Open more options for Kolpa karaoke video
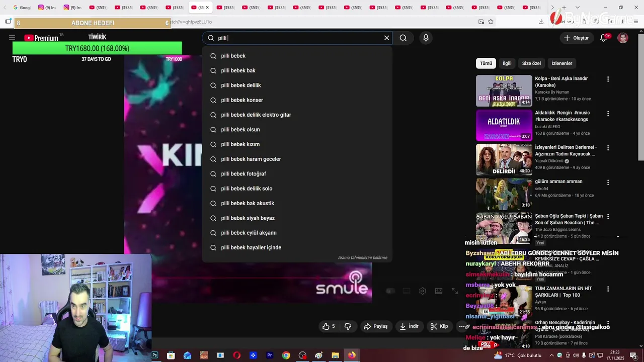This screenshot has height=362, width=644. [608, 79]
